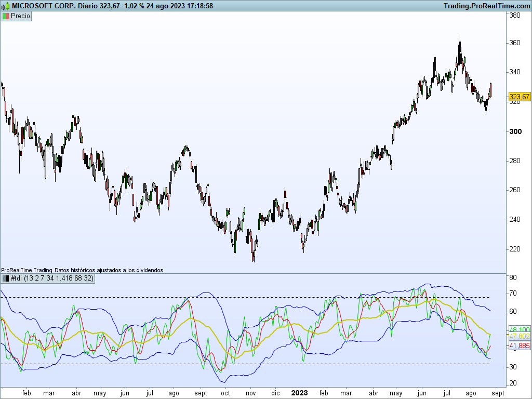
Task: Click the -1,02 % change value
Action: point(133,6)
